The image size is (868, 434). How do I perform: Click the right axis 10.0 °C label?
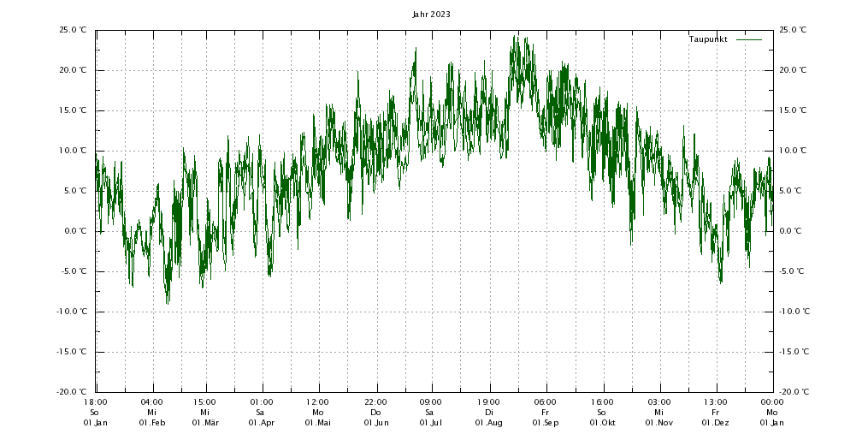coord(793,151)
